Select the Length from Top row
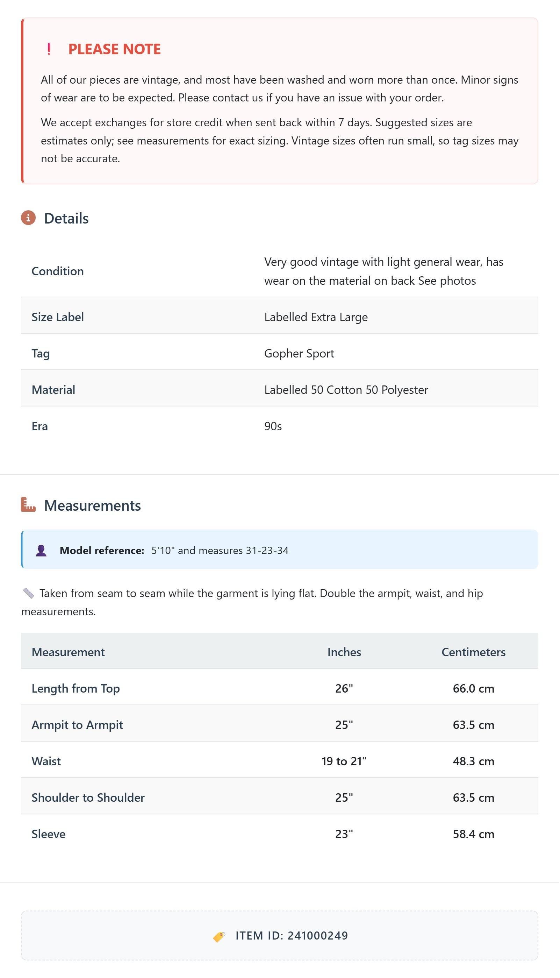 pos(280,688)
